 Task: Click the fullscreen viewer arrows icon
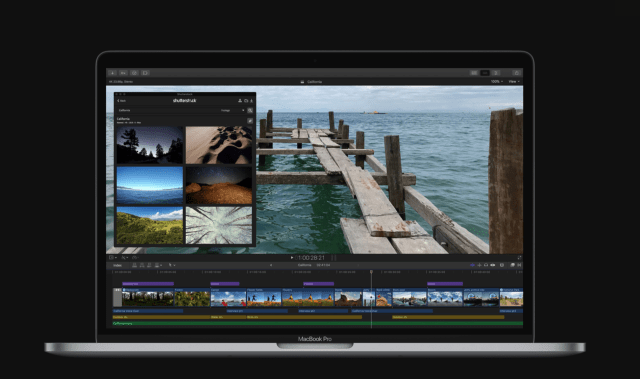(x=519, y=258)
